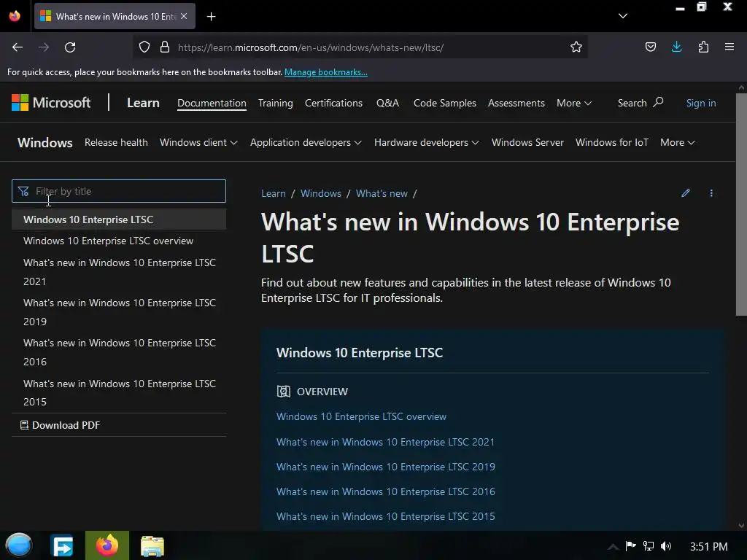Switch to Firefox in taskbar

click(107, 545)
